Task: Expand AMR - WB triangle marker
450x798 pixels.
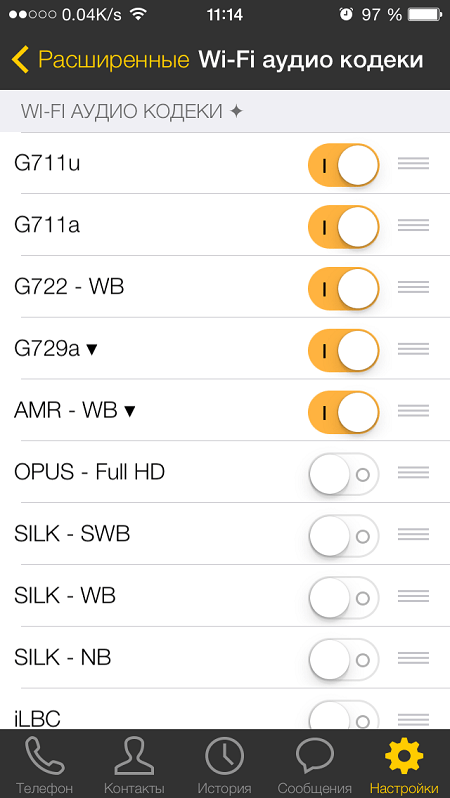Action: point(130,411)
